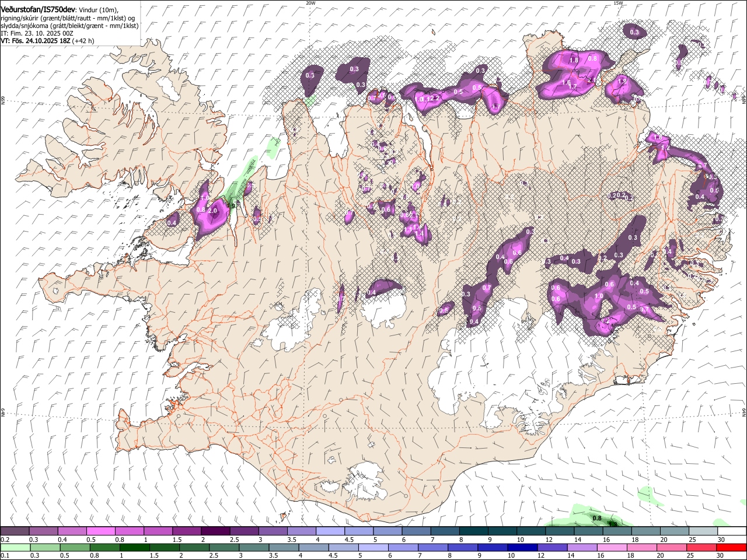Pick the rain scale swatch starting at 25
The image size is (747, 560).
pos(701,547)
